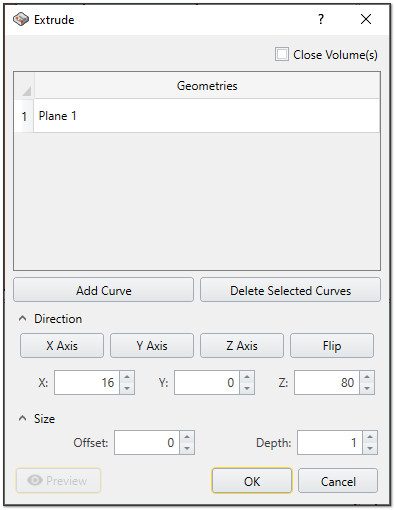Click the Geometries column header

(207, 86)
